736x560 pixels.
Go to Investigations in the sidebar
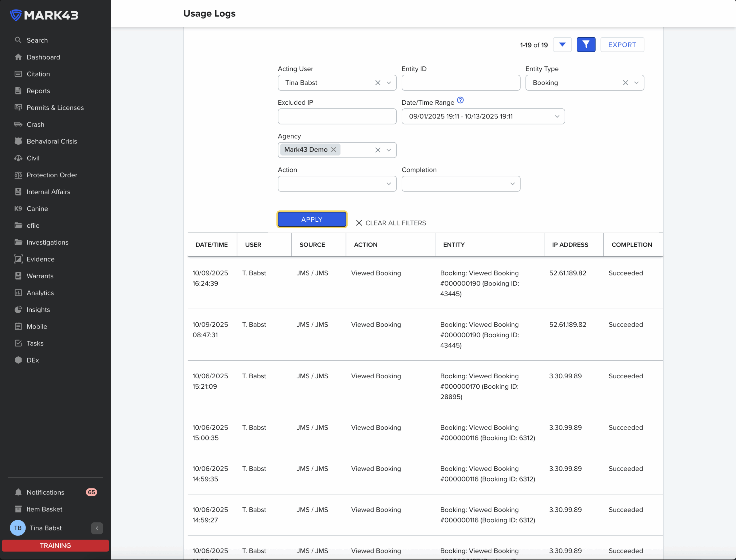coord(47,242)
